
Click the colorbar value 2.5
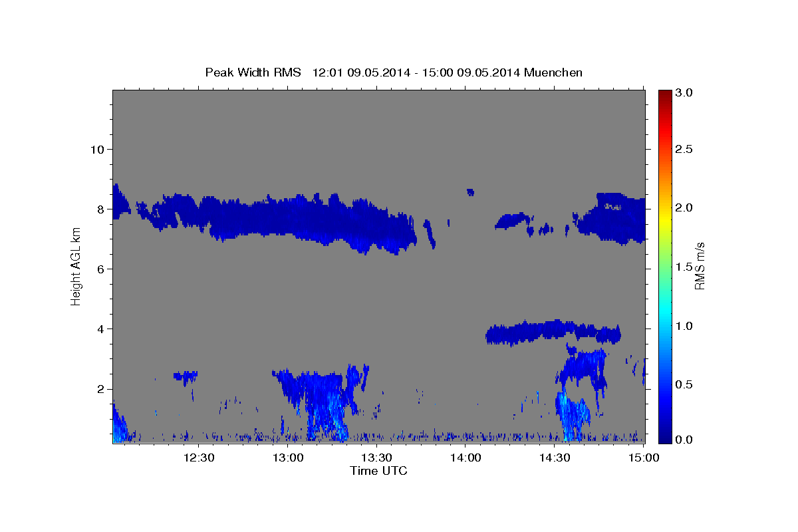(684, 149)
